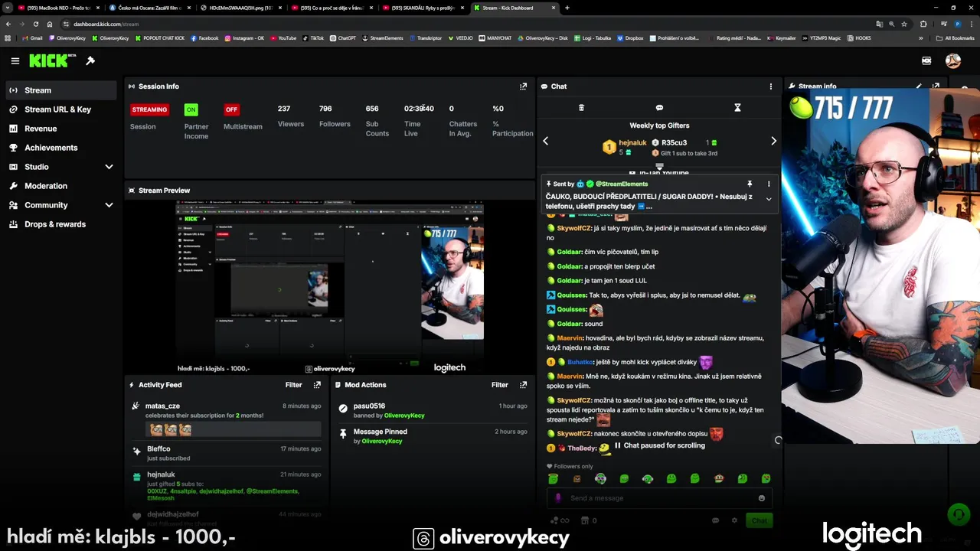Switch to the MacBook NEO browser tab

coord(57,8)
